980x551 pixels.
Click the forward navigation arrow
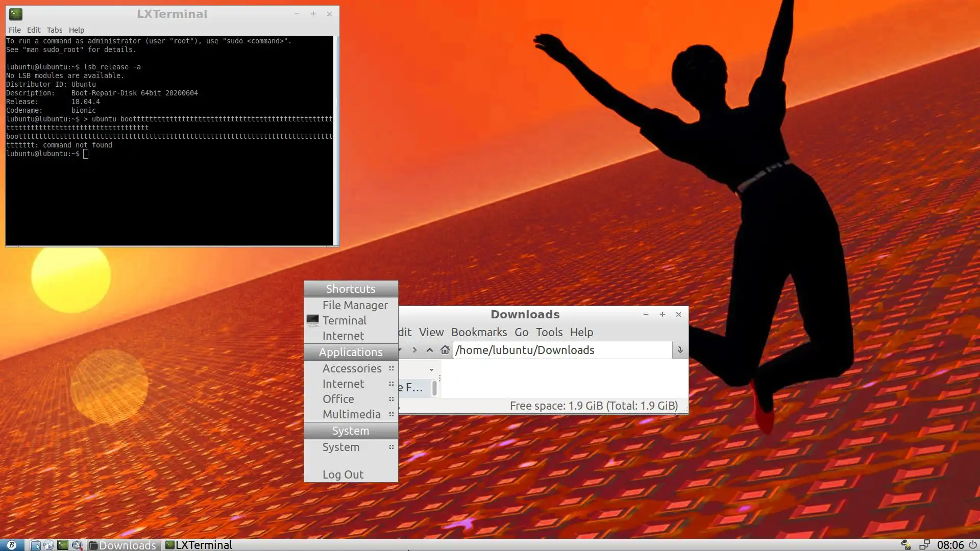414,350
